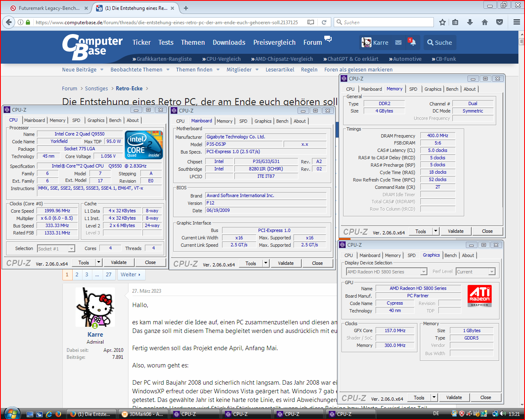Open Tools dropdown arrow in CPU-Z Graphics window
This screenshot has height=420, width=525.
tap(434, 397)
